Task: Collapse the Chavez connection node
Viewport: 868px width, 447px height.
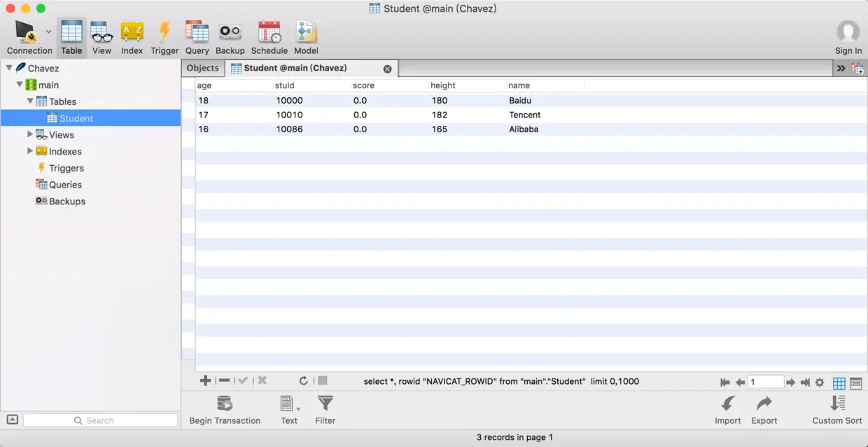Action: pyautogui.click(x=9, y=68)
